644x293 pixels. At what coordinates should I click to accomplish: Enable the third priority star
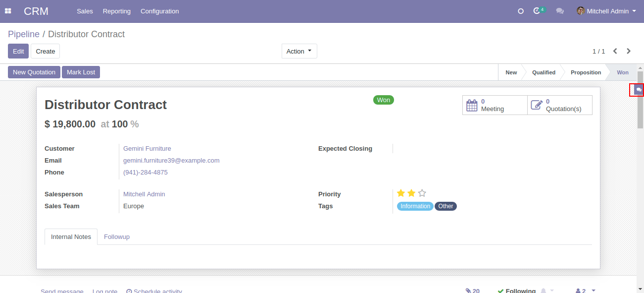click(x=422, y=193)
